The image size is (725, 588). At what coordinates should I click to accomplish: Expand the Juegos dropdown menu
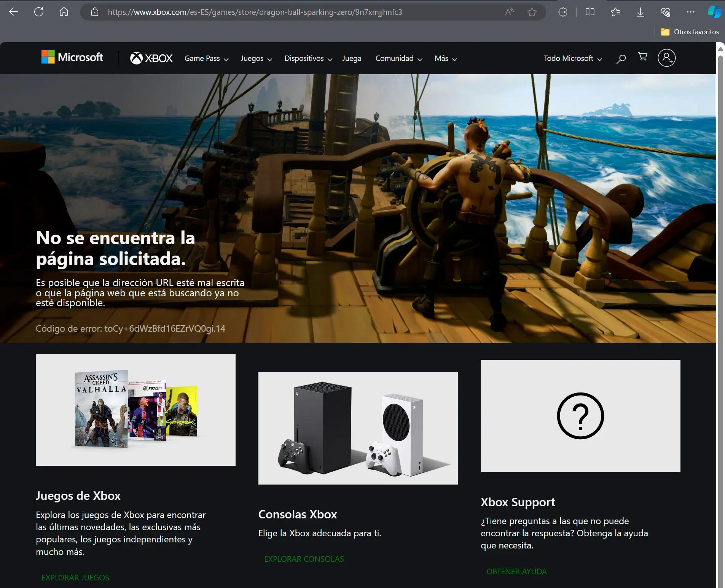(256, 59)
